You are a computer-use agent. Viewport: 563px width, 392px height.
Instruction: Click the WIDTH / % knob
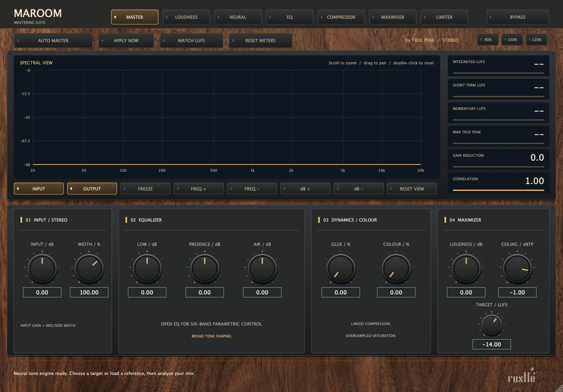click(x=89, y=269)
